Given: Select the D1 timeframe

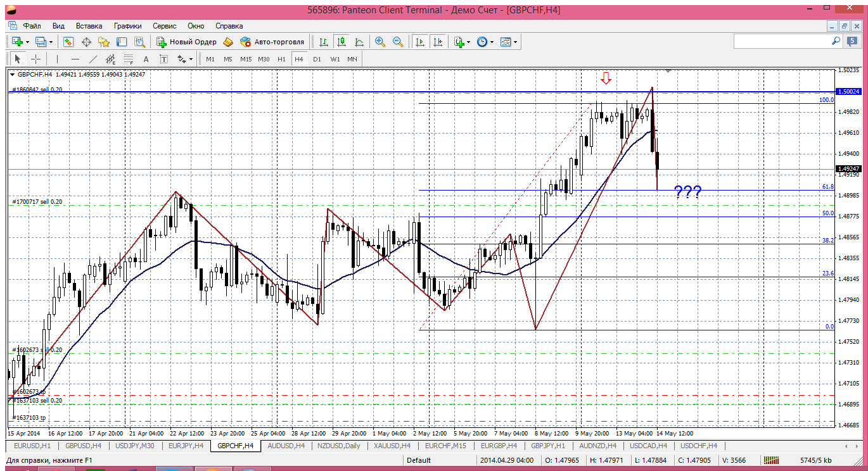Looking at the screenshot, I should (317, 59).
